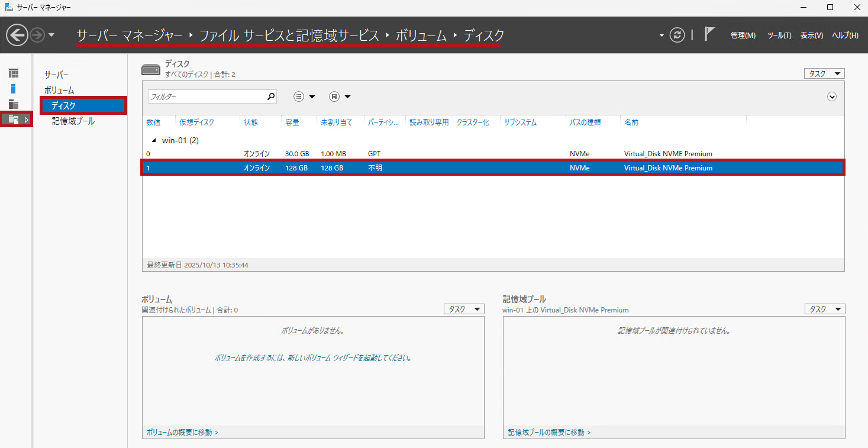Select the All Servers sidebar icon
868x448 pixels.
[14, 104]
